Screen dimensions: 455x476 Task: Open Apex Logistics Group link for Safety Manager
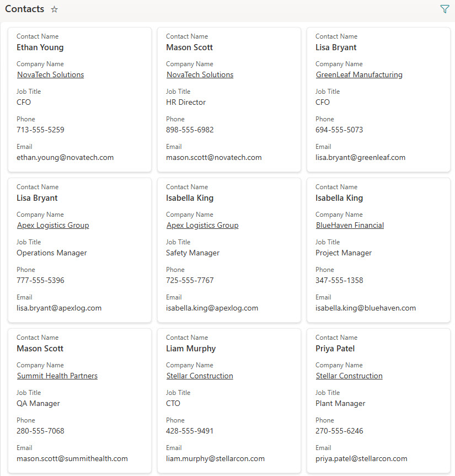point(202,226)
